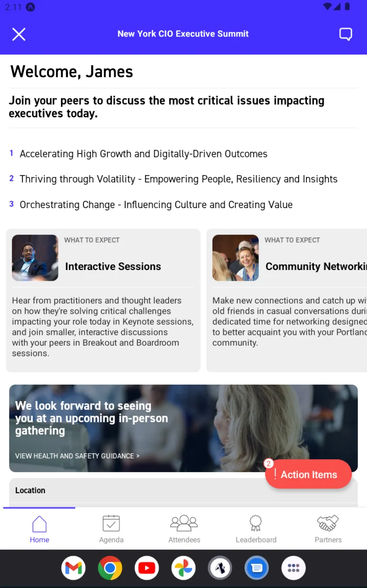Viewport: 367px width, 588px height.
Task: Open the Agenda calendar icon
Action: click(111, 523)
